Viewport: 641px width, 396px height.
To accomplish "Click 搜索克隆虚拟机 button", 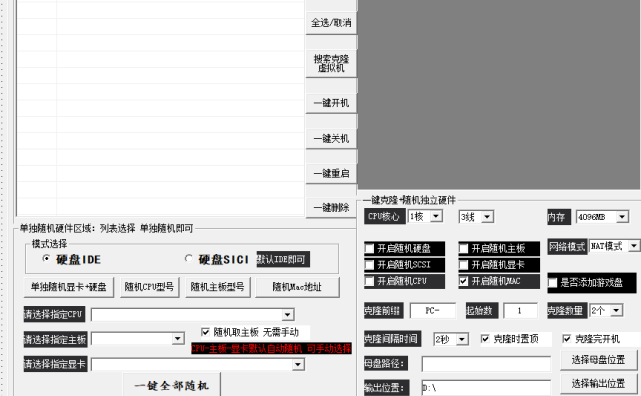I will [331, 63].
